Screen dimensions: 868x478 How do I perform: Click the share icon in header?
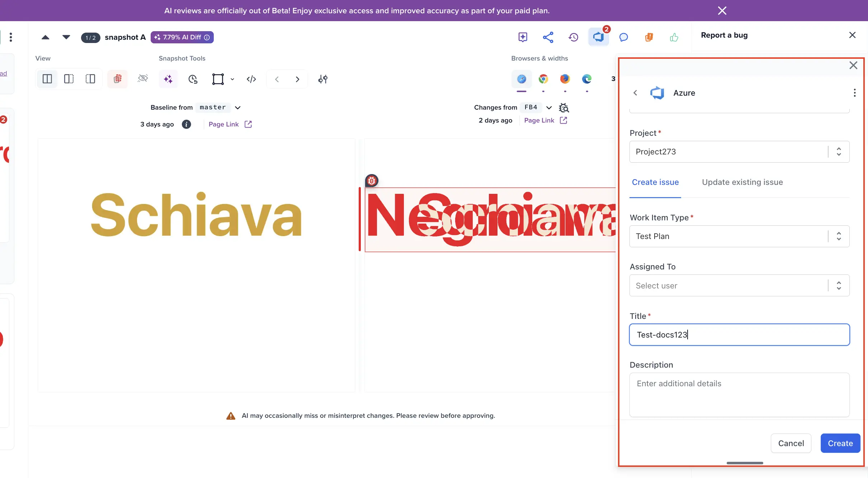548,37
